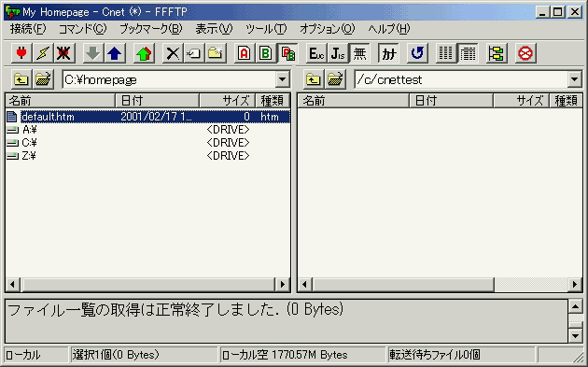Viewport: 588px width, 367px height.
Task: Go up one folder on local side
Action: tap(21, 79)
